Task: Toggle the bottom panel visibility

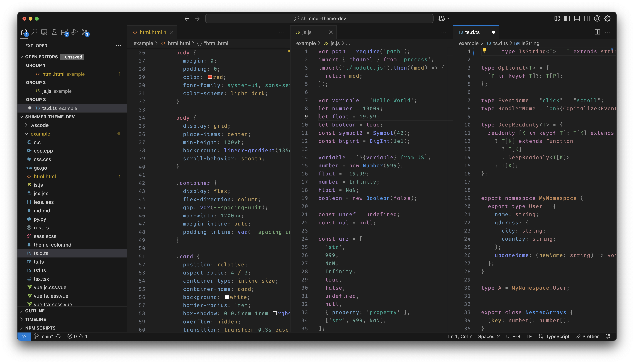Action: pos(577,19)
